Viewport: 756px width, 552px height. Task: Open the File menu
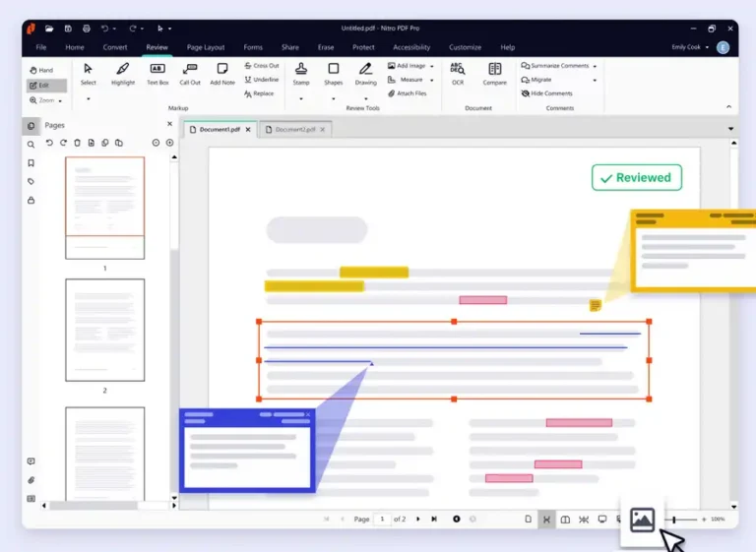[41, 47]
